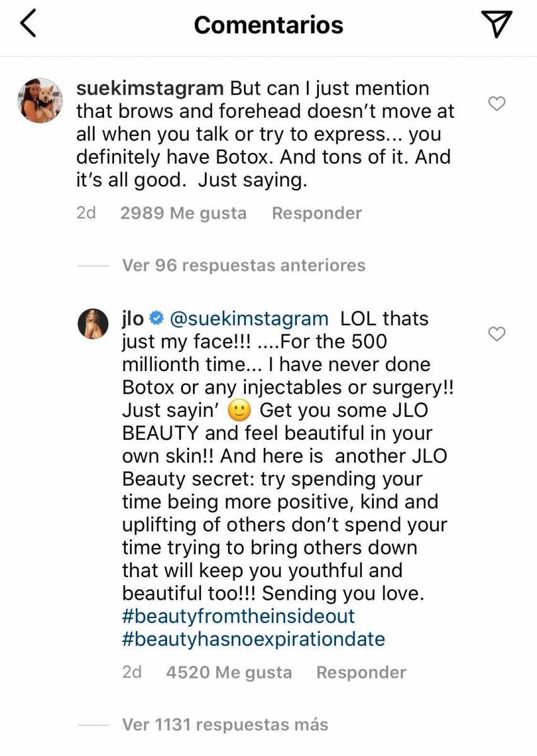Go back using the left arrow
537x756 pixels.
coord(29,24)
